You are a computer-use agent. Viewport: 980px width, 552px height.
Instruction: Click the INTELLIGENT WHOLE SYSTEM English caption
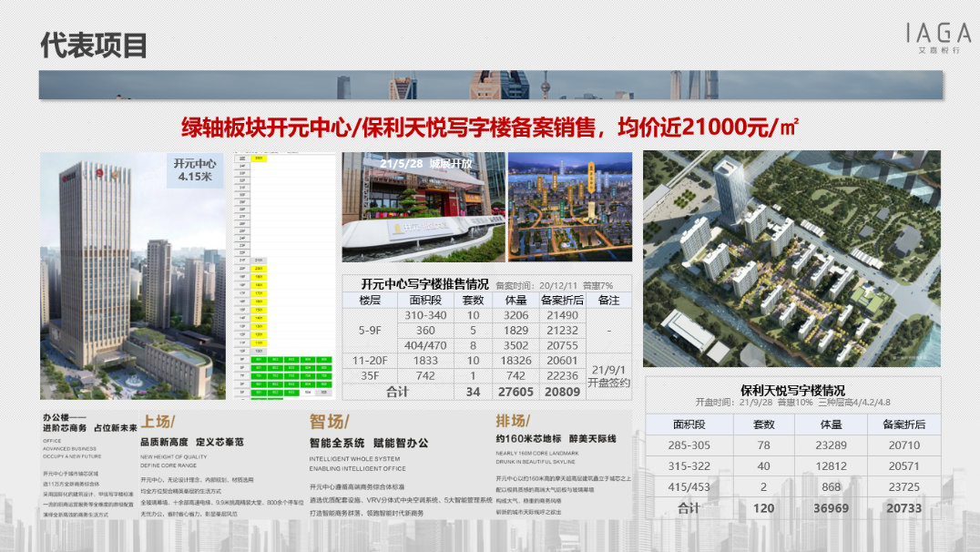(x=354, y=459)
